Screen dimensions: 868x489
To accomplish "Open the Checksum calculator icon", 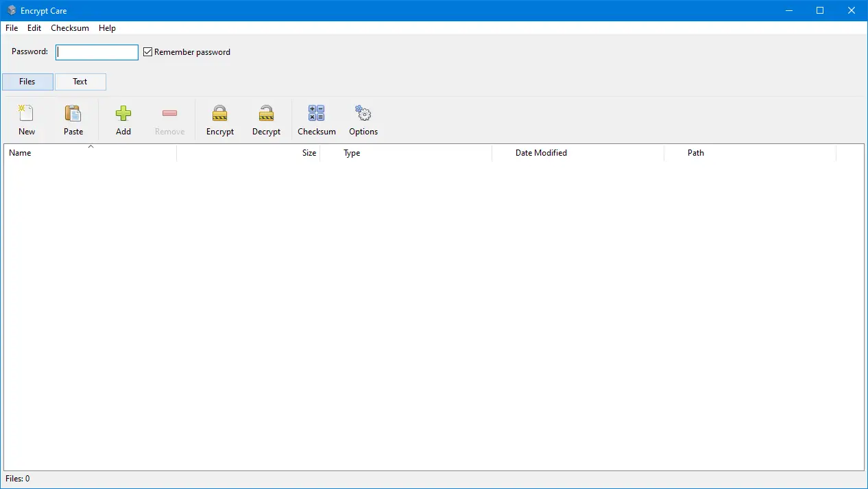I will click(316, 114).
